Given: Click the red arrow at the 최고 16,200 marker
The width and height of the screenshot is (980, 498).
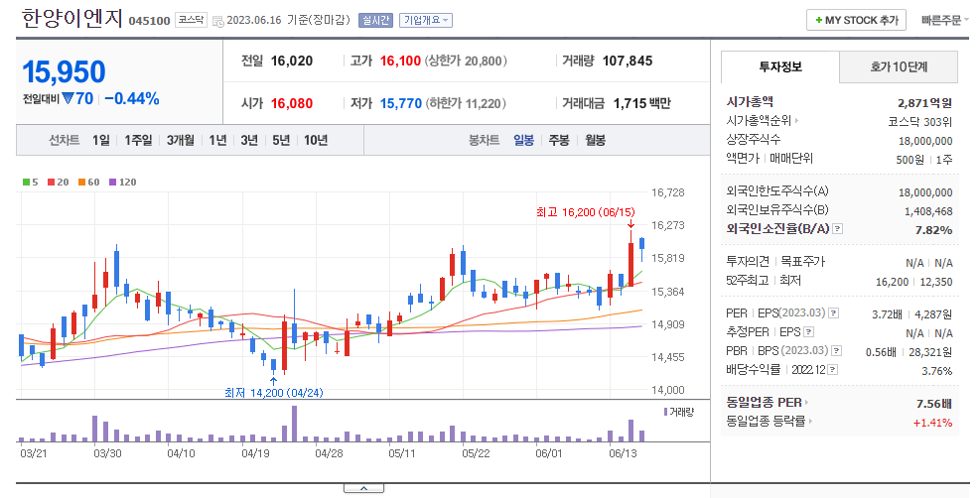Looking at the screenshot, I should (x=630, y=224).
